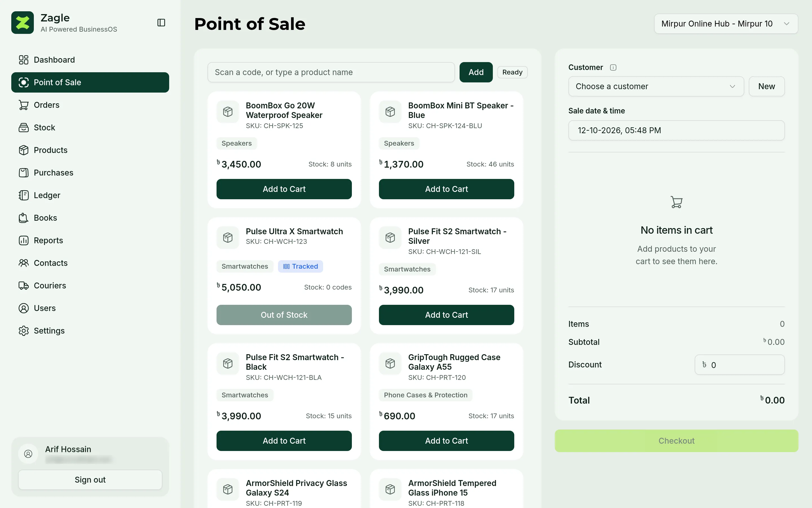Click the customer info icon
This screenshot has width=812, height=508.
613,67
